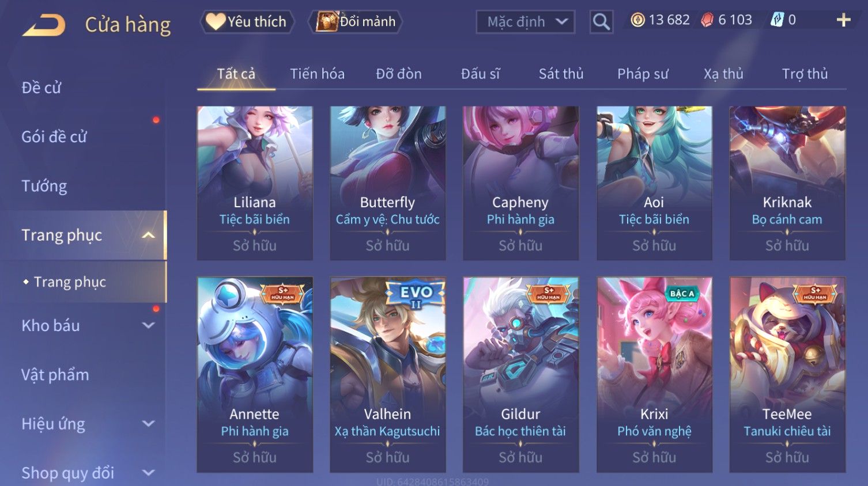Screen dimensions: 868x486
Task: Open the Mặc định sort dropdown
Action: [525, 22]
